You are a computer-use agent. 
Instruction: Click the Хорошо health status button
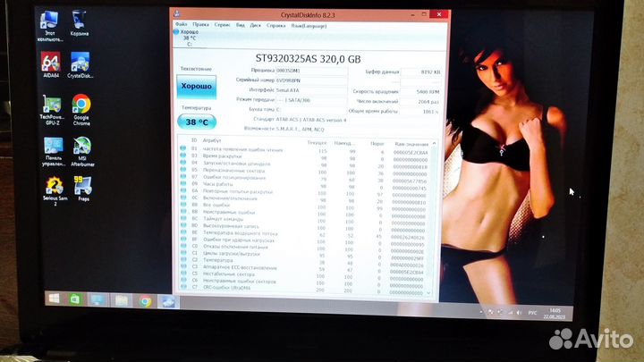pos(196,86)
